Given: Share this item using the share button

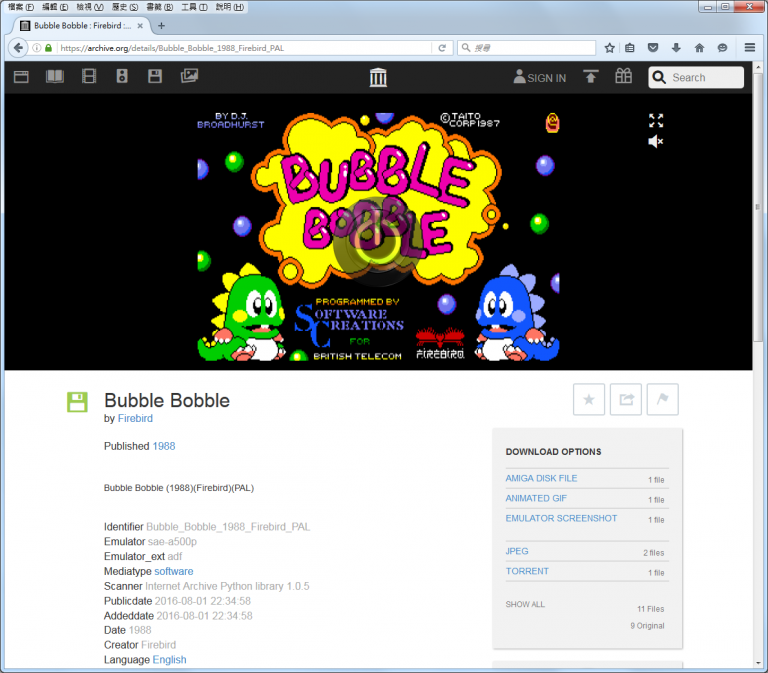Looking at the screenshot, I should click(626, 400).
